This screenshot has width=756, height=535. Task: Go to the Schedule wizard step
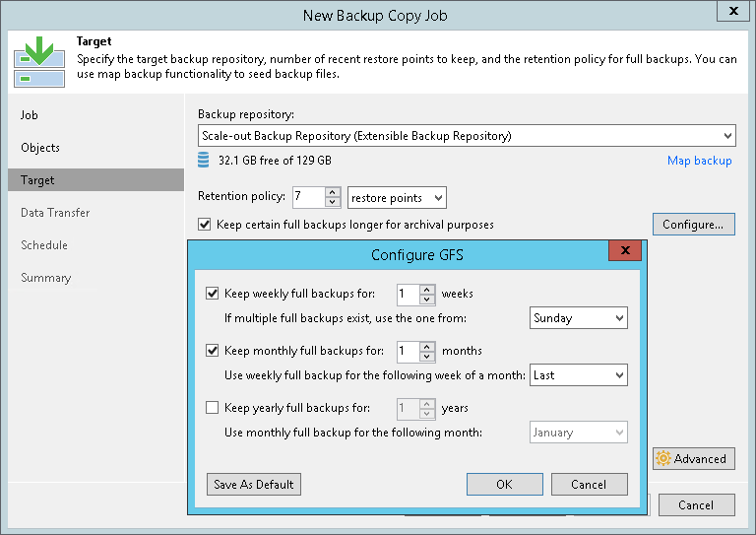[44, 245]
